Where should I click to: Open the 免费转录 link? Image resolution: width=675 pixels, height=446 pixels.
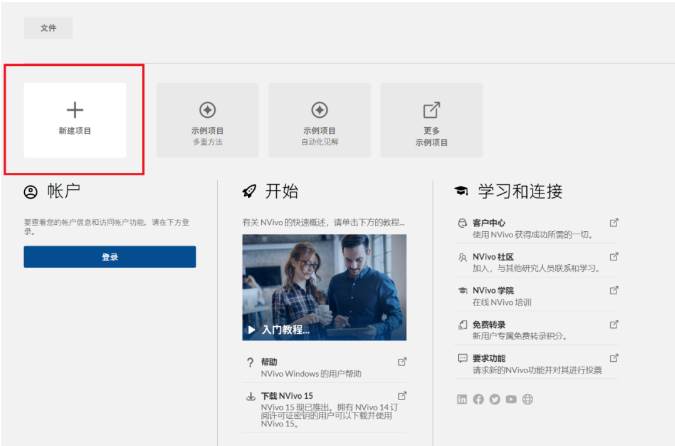(x=536, y=330)
